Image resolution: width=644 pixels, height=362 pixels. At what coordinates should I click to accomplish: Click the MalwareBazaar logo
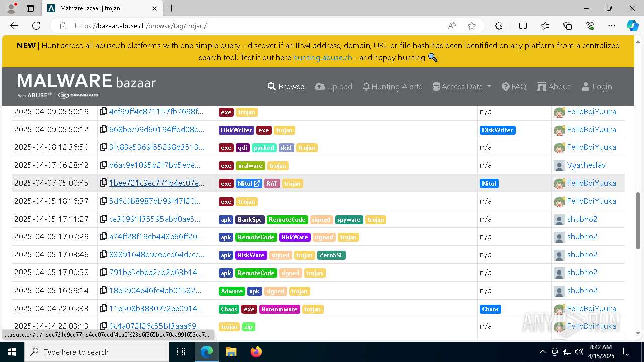87,85
